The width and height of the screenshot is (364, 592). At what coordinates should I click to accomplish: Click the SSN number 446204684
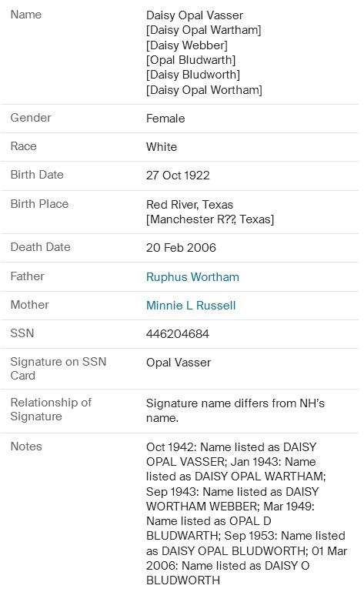pyautogui.click(x=178, y=334)
